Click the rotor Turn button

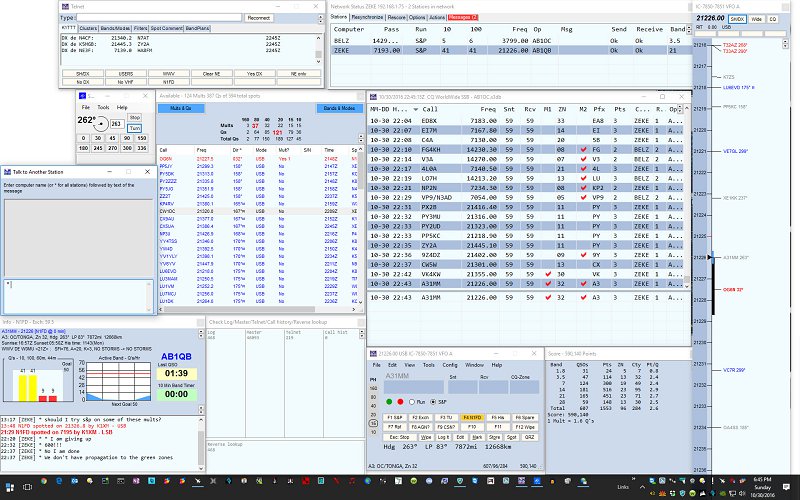(135, 128)
